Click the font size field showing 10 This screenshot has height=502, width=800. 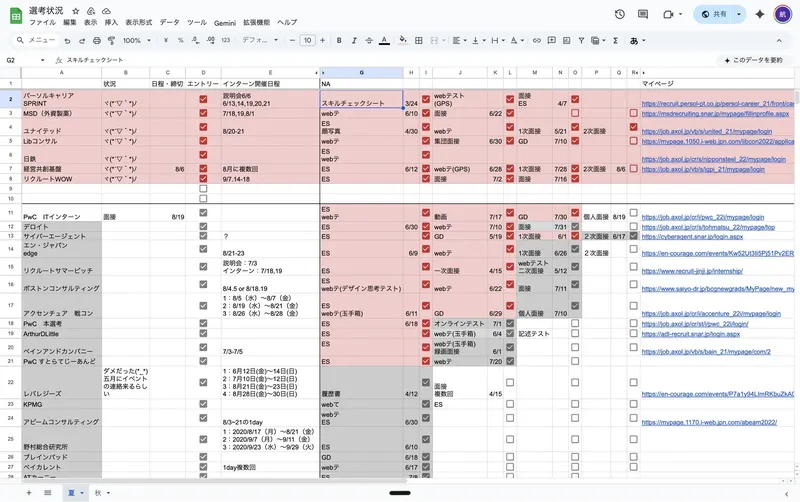pos(307,40)
